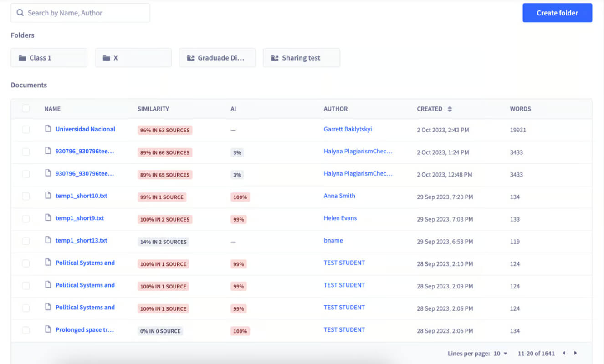Go to previous page arrow
The width and height of the screenshot is (604, 364).
click(x=564, y=353)
